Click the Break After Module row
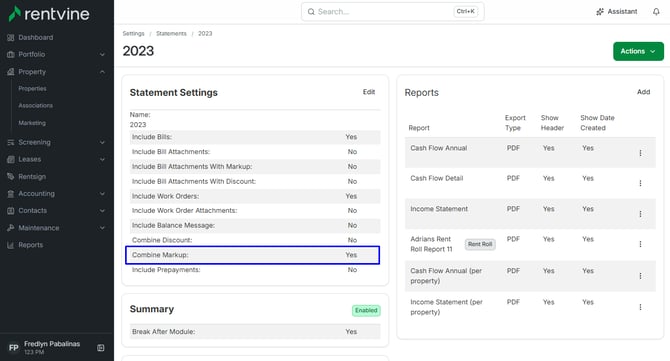Image resolution: width=670 pixels, height=361 pixels. tap(255, 332)
